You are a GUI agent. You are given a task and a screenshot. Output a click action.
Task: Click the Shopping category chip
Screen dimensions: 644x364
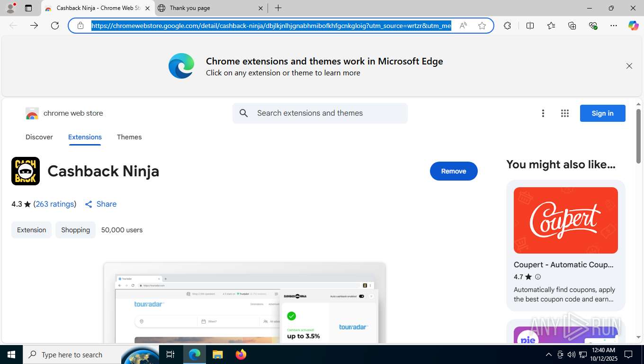[75, 230]
